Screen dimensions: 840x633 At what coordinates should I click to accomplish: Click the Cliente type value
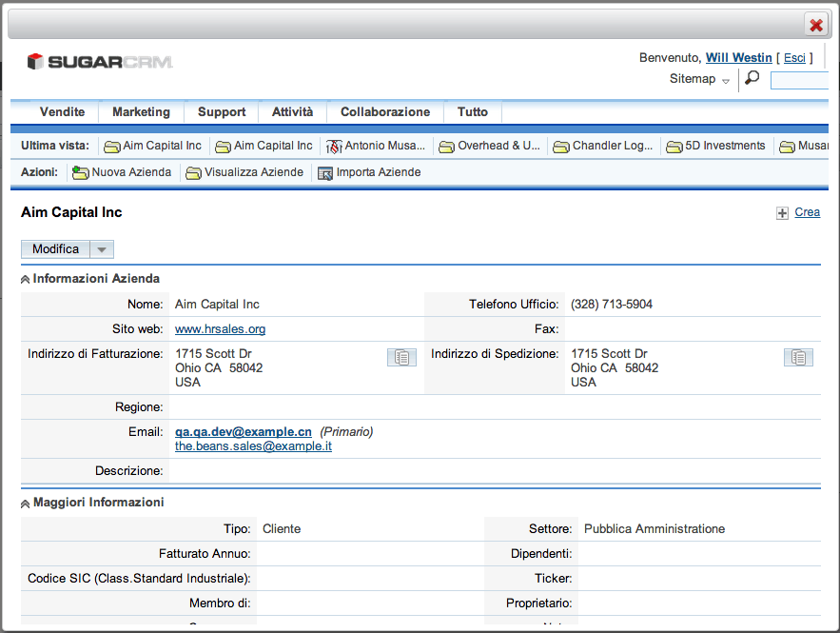(x=282, y=529)
